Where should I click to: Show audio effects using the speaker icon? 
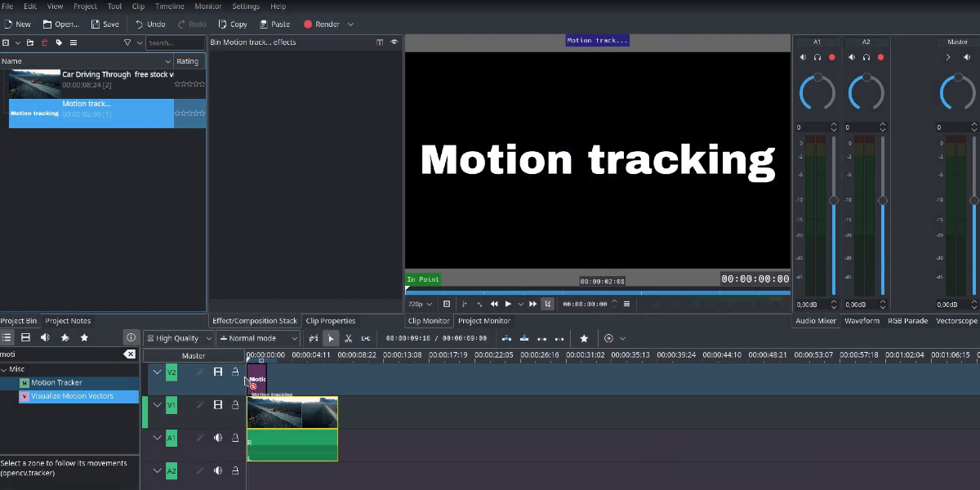[45, 337]
